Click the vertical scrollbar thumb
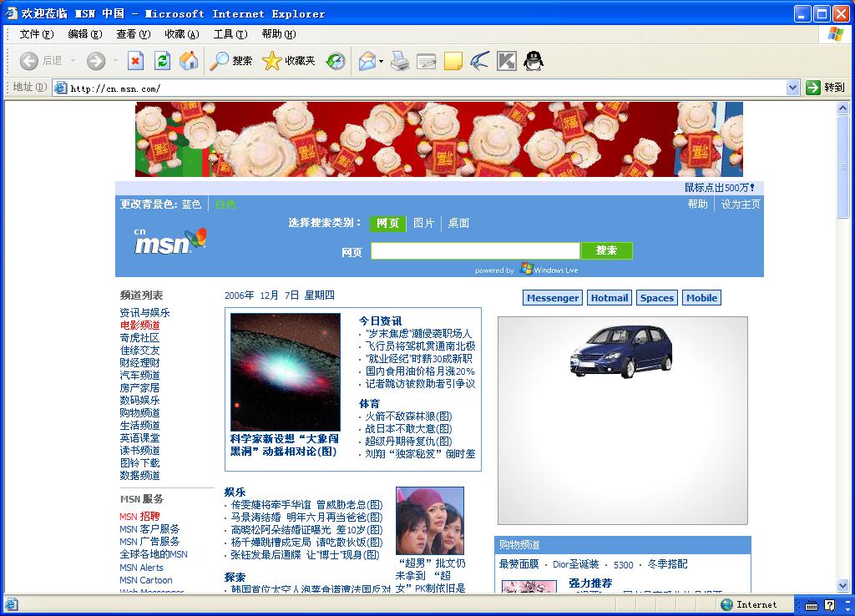 pos(843,166)
